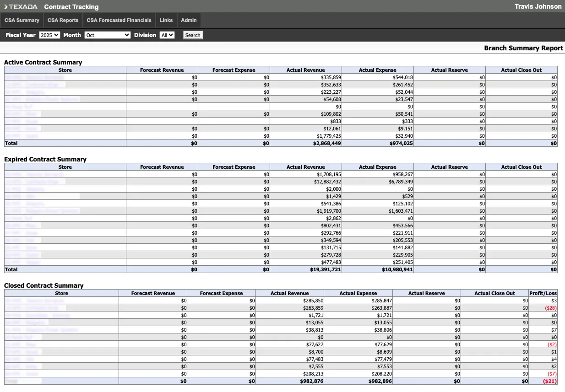Open the CSA Summary tab
This screenshot has width=565, height=392.
pos(22,20)
